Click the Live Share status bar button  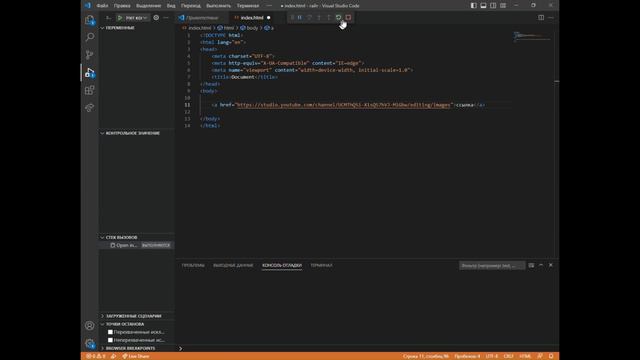[x=136, y=356]
